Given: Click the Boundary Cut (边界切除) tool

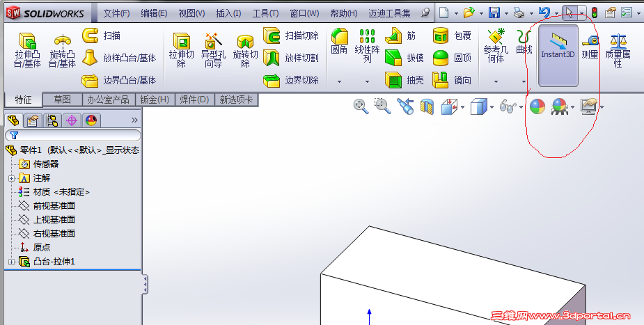Looking at the screenshot, I should pyautogui.click(x=291, y=81).
